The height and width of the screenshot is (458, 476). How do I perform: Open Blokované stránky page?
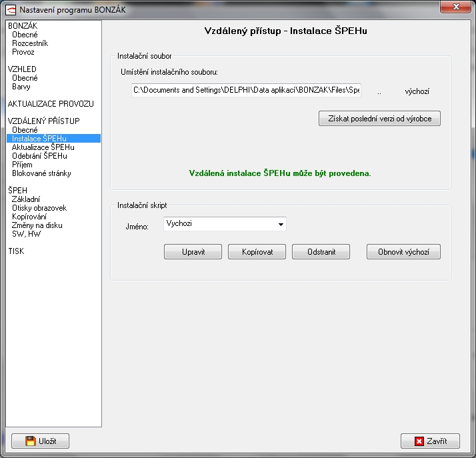click(x=41, y=173)
